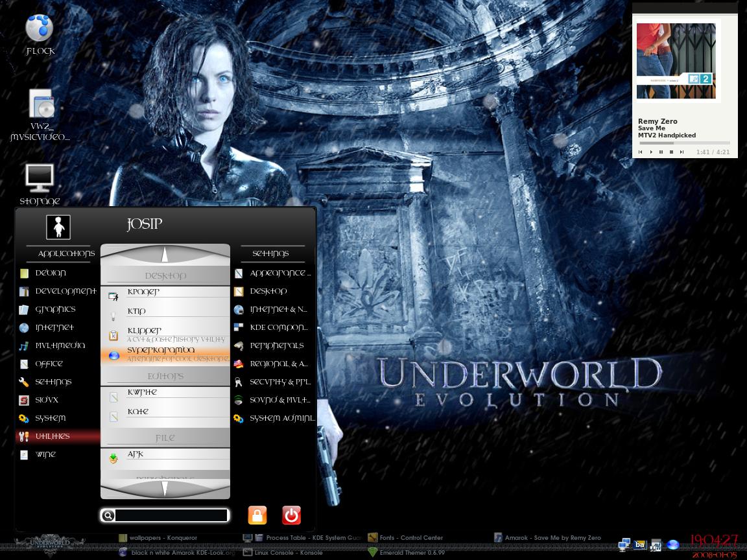Switch to Amarok - Save Me taskbar entry
The height and width of the screenshot is (560, 747).
point(547,537)
